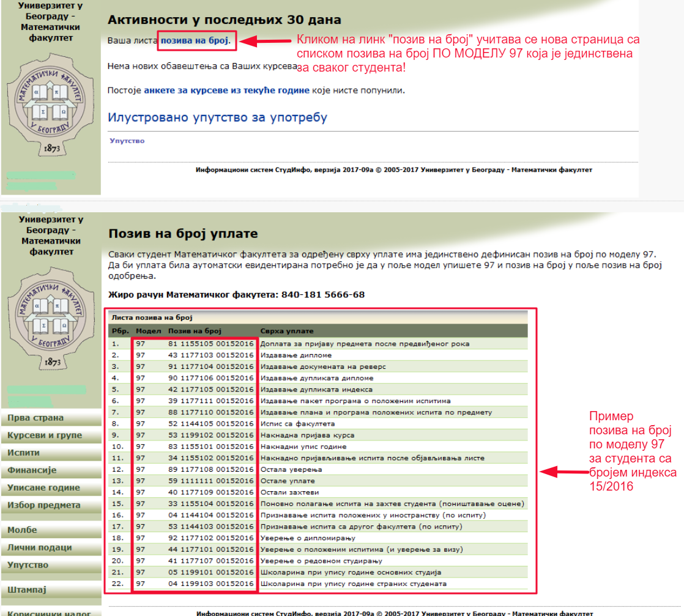Select 'Упутство' in the sidebar menu

(x=28, y=565)
